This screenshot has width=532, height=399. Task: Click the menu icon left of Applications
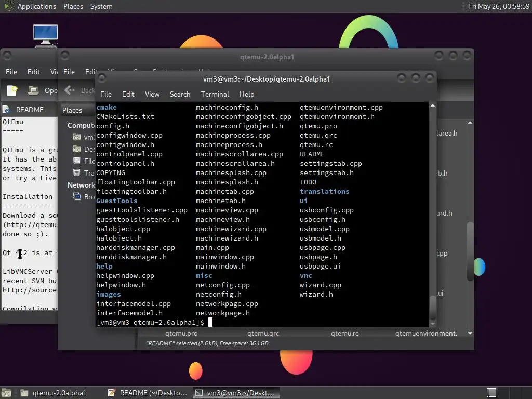pyautogui.click(x=8, y=6)
